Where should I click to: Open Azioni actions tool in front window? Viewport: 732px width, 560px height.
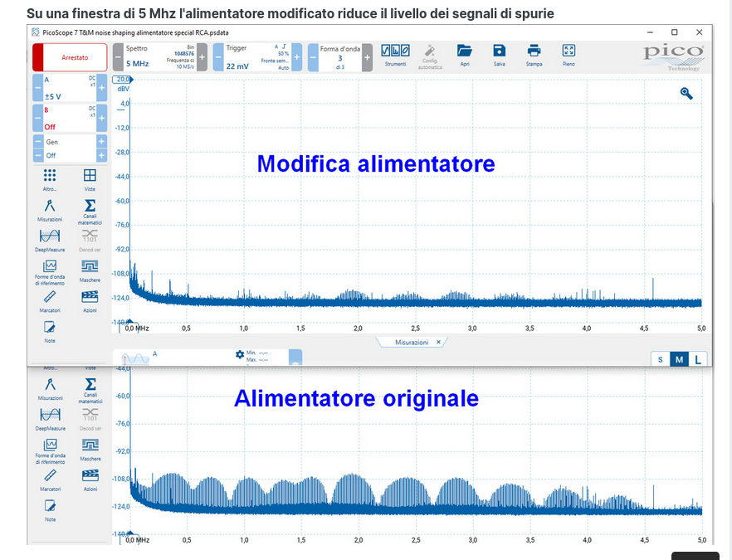pyautogui.click(x=90, y=301)
